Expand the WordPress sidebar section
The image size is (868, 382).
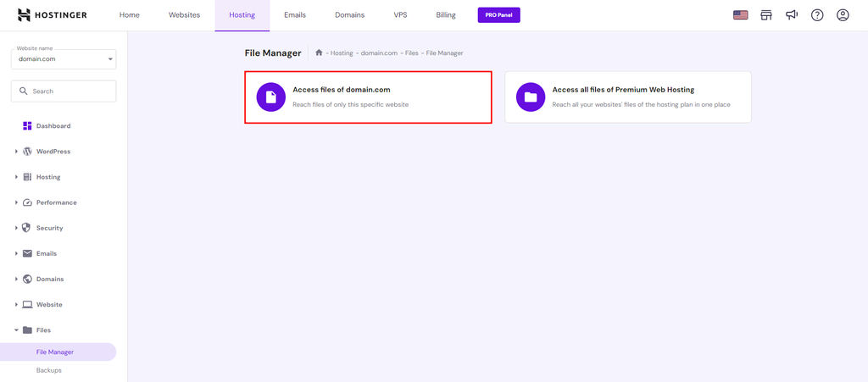pos(53,152)
